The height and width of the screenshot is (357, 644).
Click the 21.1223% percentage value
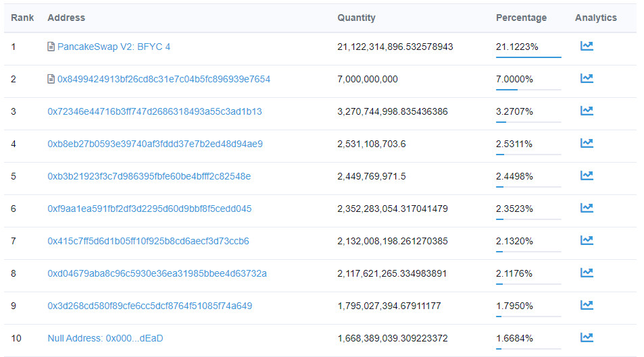click(517, 47)
